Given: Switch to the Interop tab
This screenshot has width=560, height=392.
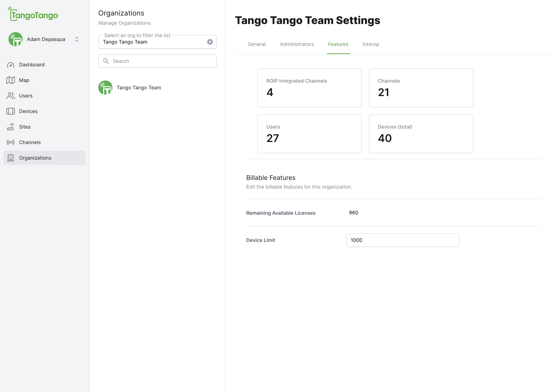Looking at the screenshot, I should pos(371,44).
